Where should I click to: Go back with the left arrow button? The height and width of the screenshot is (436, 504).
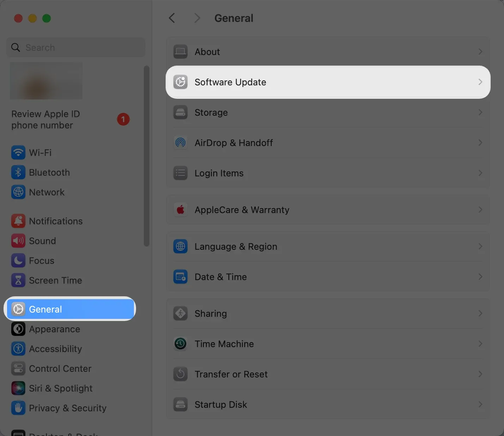click(x=172, y=18)
